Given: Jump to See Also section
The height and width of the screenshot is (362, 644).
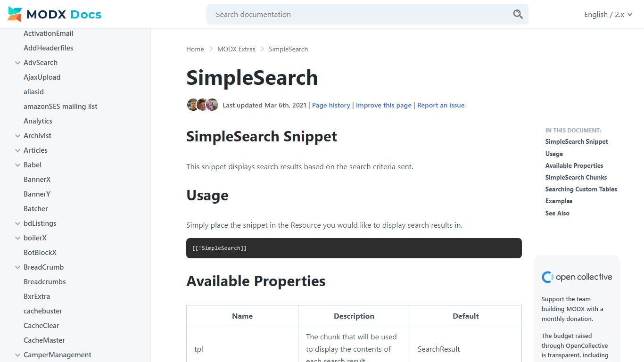Looking at the screenshot, I should tap(557, 214).
